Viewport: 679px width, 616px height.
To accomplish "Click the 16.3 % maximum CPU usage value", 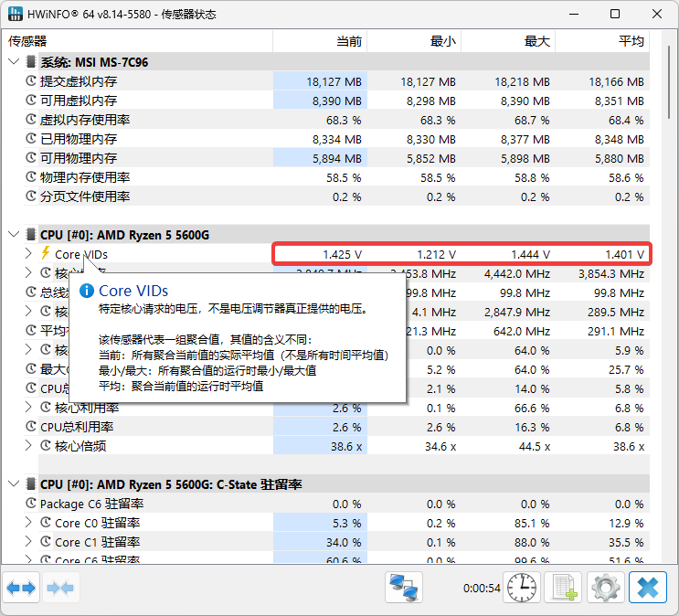I will [532, 428].
